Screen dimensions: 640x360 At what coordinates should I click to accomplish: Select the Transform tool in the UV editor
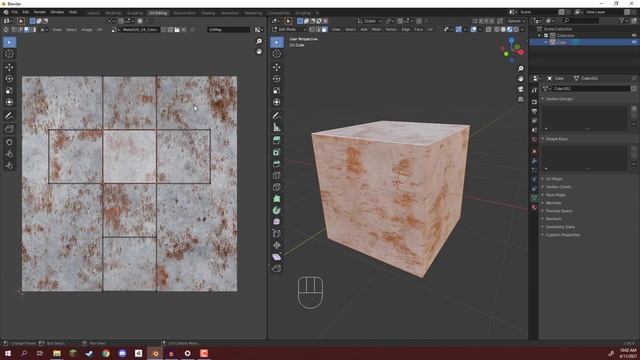tap(9, 102)
